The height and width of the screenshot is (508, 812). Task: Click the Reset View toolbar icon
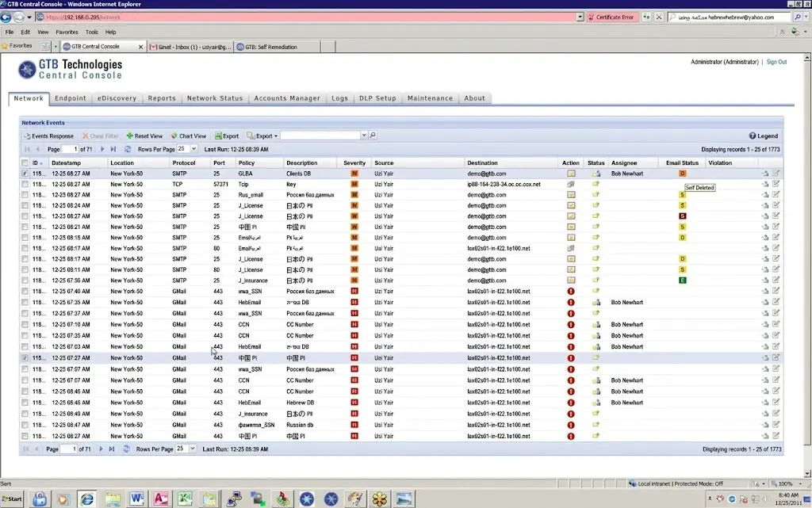click(130, 136)
